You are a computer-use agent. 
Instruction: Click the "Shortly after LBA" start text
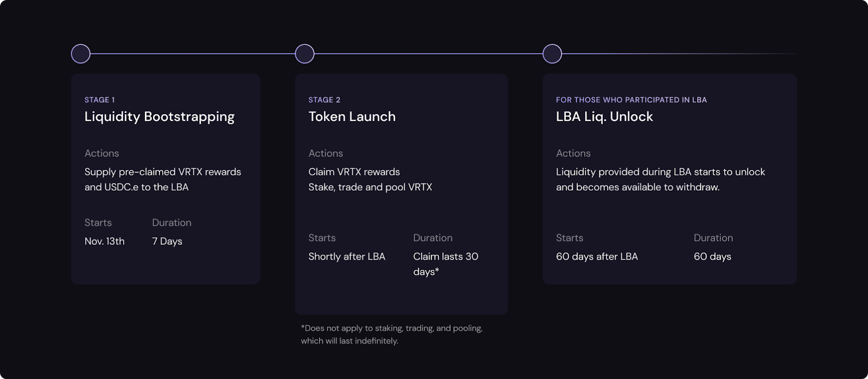pyautogui.click(x=347, y=257)
